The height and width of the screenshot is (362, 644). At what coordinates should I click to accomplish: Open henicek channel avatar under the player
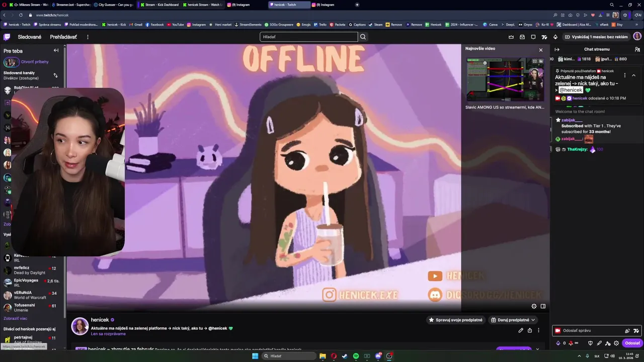79,326
